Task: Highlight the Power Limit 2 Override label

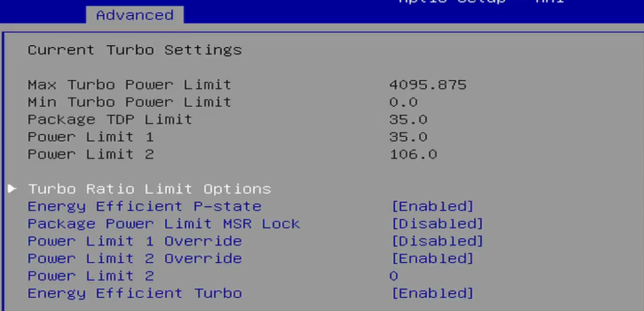Action: click(x=134, y=258)
